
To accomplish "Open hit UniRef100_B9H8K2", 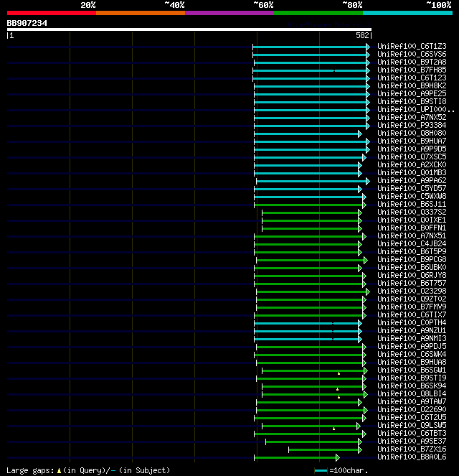I will click(x=412, y=85).
